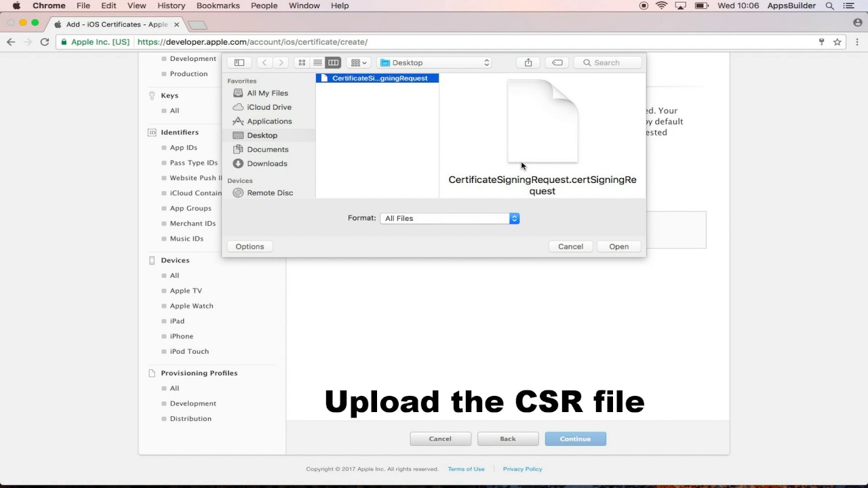Select All under Keys

tap(174, 110)
